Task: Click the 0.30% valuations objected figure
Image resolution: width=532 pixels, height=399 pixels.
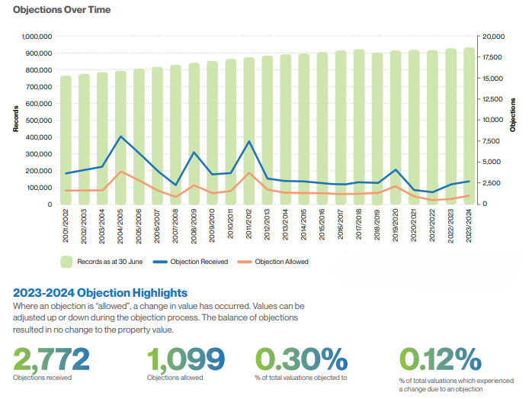Action: [x=301, y=357]
